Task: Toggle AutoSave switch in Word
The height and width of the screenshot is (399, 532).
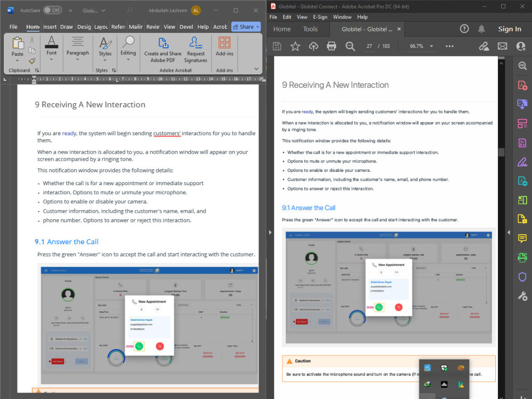Action: (x=52, y=10)
